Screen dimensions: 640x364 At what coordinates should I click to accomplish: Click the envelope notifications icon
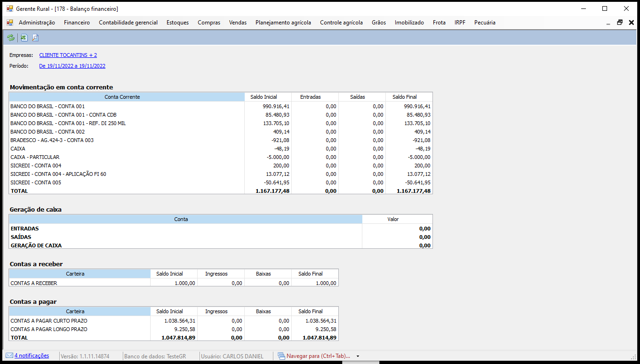(x=9, y=356)
